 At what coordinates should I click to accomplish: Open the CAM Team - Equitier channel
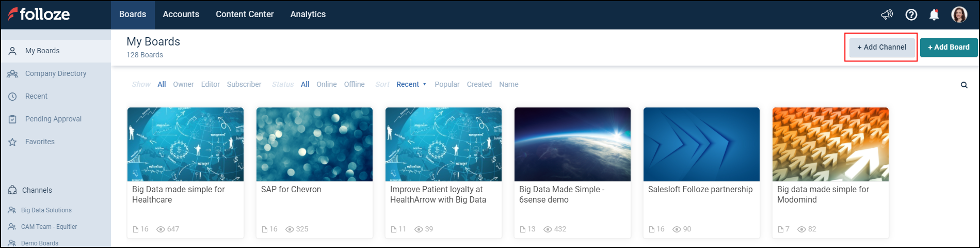pyautogui.click(x=49, y=227)
